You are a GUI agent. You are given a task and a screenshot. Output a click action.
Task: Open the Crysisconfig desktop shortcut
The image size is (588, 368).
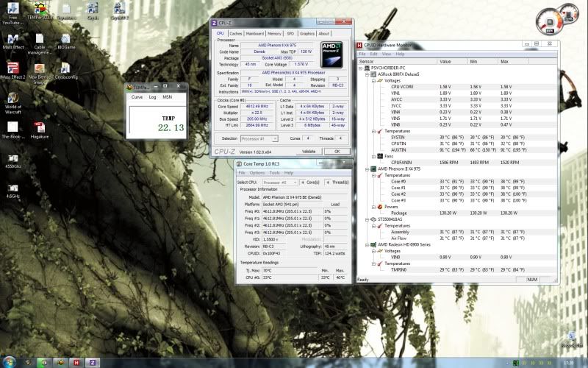click(66, 71)
